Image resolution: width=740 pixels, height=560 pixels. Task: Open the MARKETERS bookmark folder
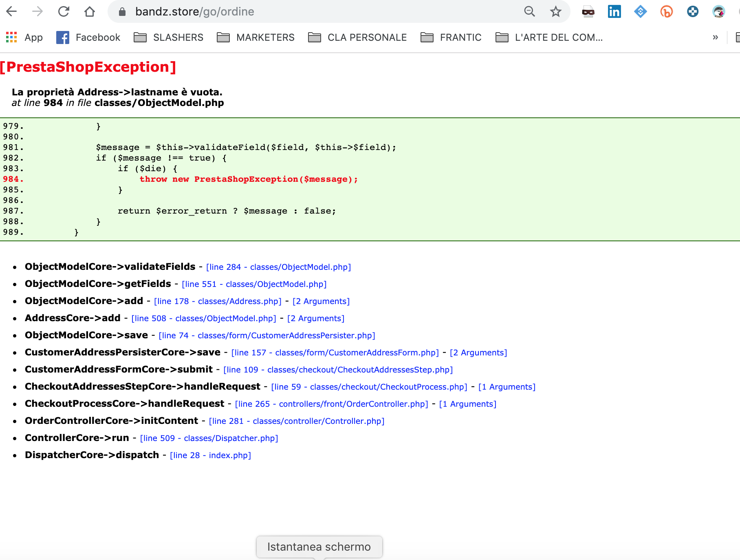click(x=256, y=37)
